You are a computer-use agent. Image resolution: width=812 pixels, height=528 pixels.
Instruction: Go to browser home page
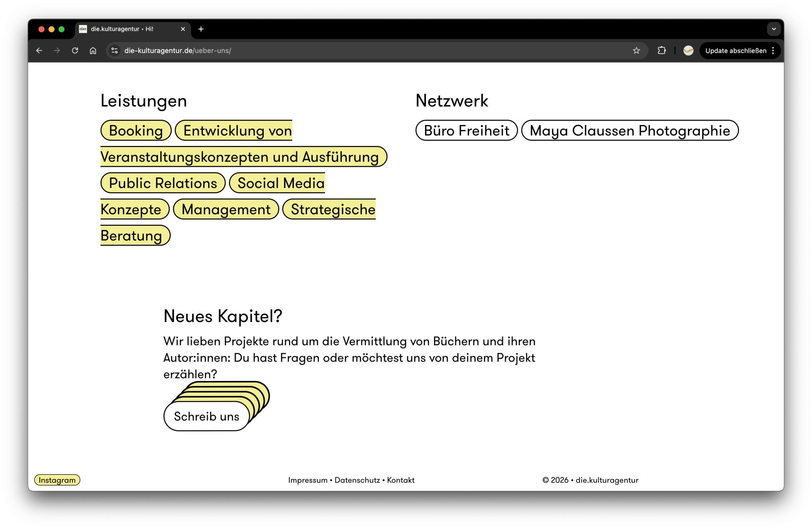[x=93, y=51]
